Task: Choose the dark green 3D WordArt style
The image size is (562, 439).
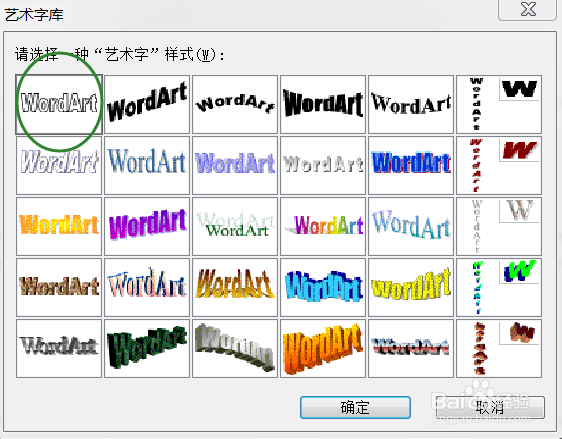Action: 147,348
